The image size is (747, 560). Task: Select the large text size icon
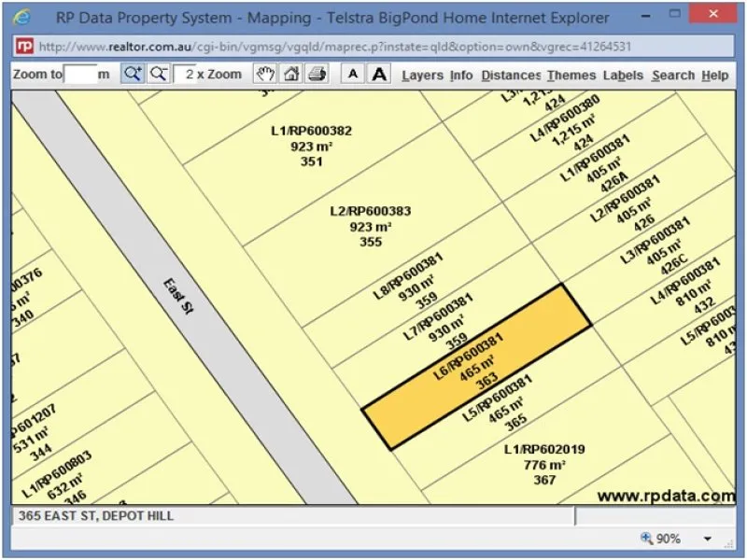click(x=377, y=73)
